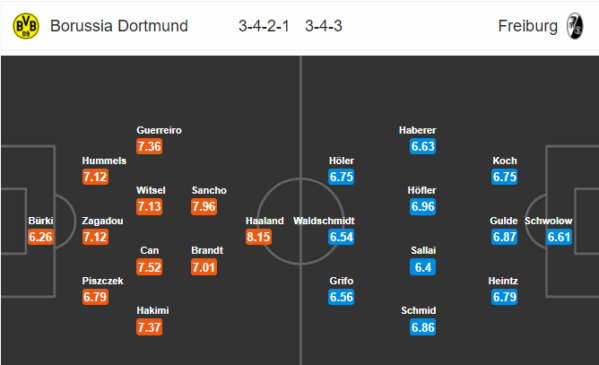This screenshot has height=365, width=599.
Task: Click Brandt's 7.01 rating badge
Action: click(x=204, y=267)
